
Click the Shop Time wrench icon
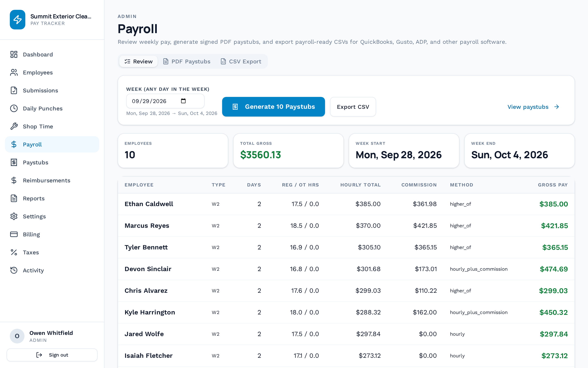click(x=14, y=126)
